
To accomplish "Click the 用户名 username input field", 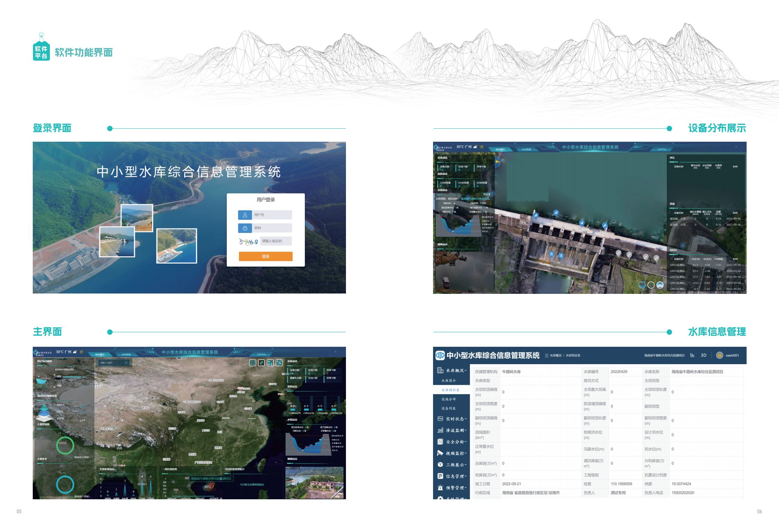I will 272,215.
